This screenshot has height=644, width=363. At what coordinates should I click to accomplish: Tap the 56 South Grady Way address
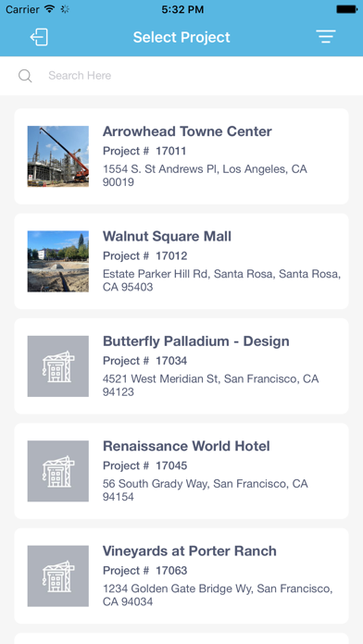click(206, 490)
